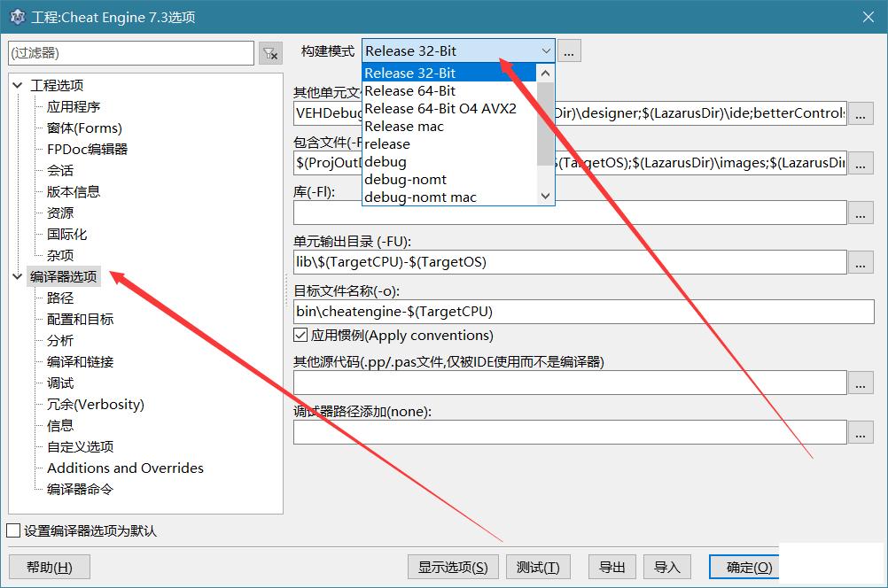Click the Cheat Engine title bar icon
The height and width of the screenshot is (588, 888).
pyautogui.click(x=18, y=17)
